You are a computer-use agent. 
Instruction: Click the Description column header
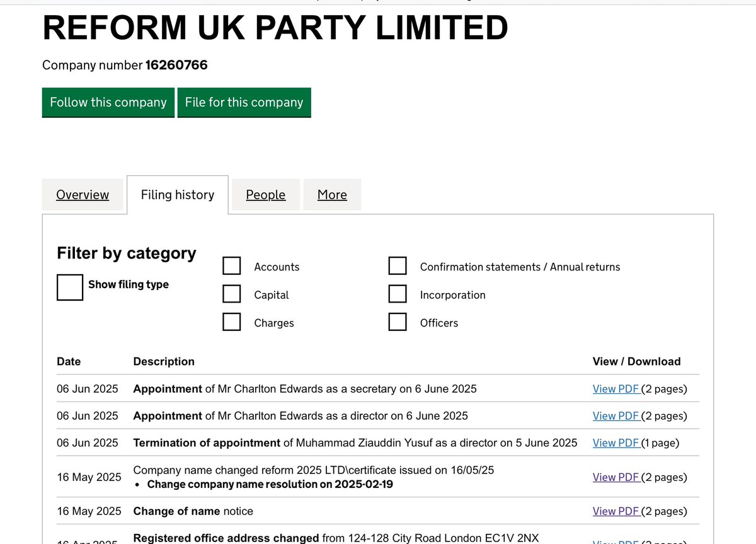(x=164, y=361)
